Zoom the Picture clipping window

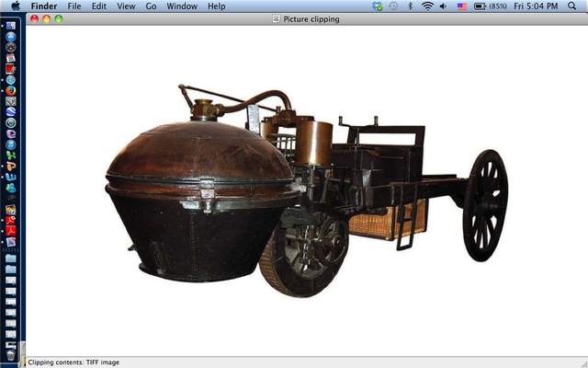click(x=59, y=18)
